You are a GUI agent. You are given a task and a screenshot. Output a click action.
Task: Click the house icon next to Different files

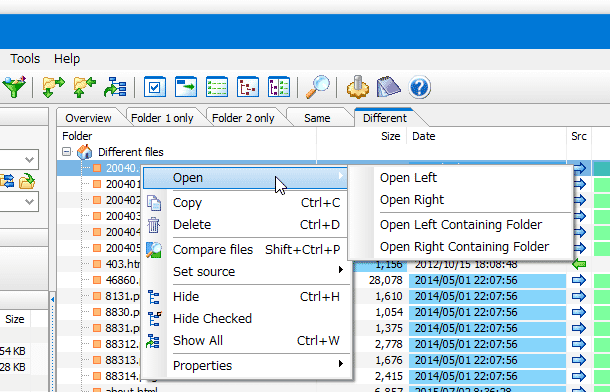tap(84, 152)
